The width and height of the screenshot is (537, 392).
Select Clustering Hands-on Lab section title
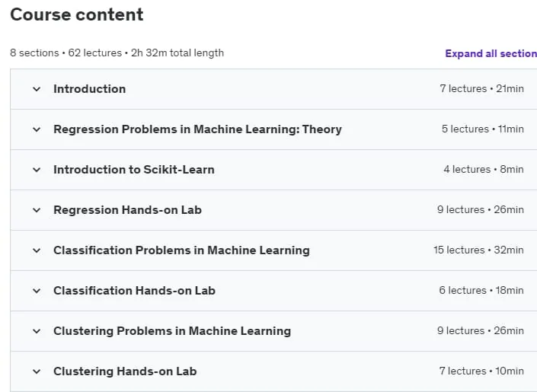(125, 371)
